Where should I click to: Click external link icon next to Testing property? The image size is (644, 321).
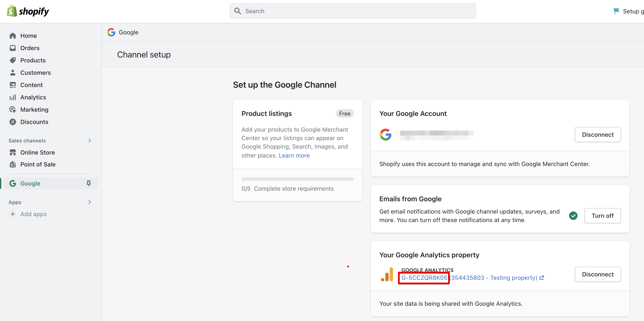coord(541,277)
